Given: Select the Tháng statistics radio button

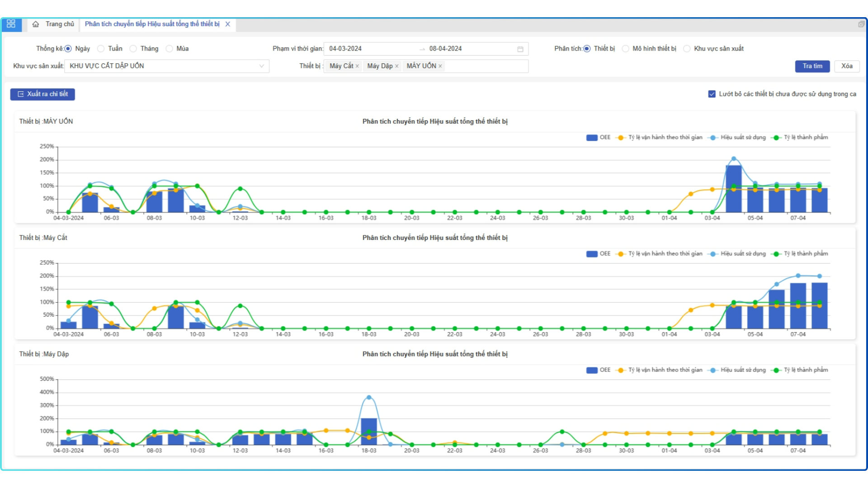Looking at the screenshot, I should click(133, 49).
